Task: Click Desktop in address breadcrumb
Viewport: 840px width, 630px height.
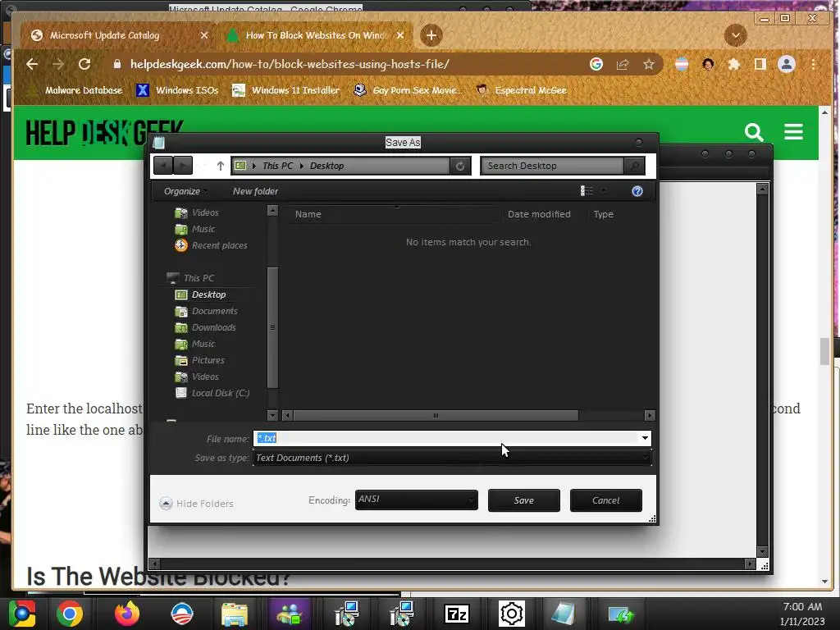Action: 326,166
